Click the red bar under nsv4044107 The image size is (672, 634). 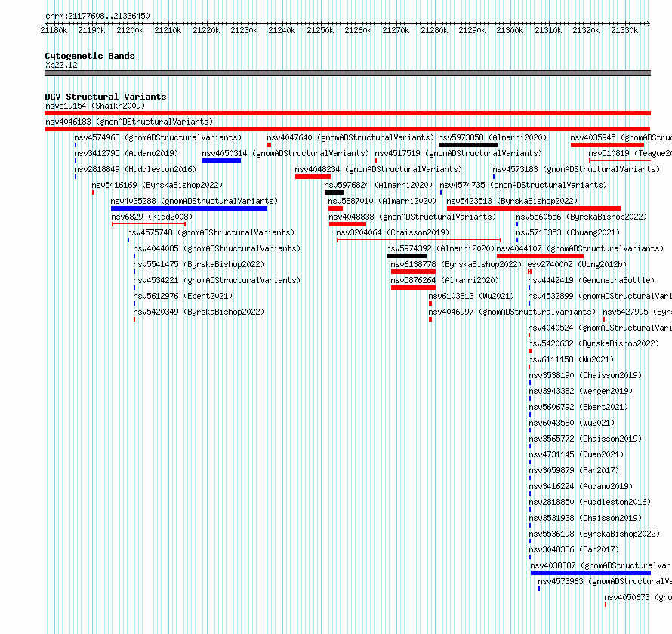pyautogui.click(x=540, y=256)
